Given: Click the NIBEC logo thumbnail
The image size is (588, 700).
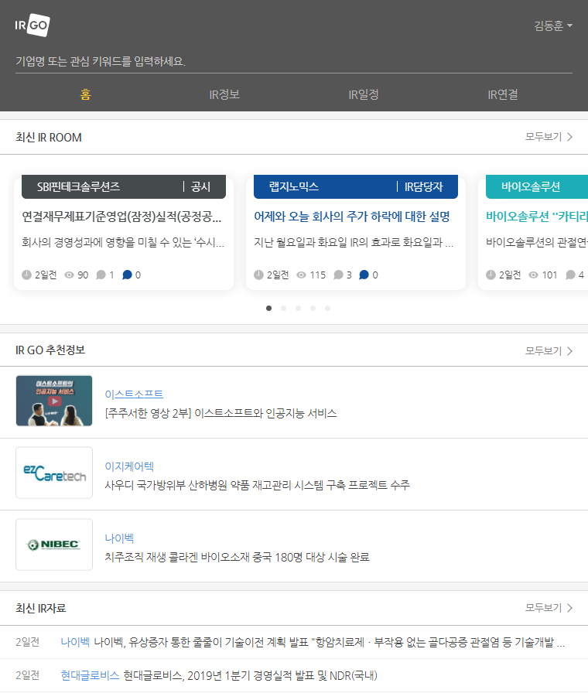Looking at the screenshot, I should pos(54,545).
